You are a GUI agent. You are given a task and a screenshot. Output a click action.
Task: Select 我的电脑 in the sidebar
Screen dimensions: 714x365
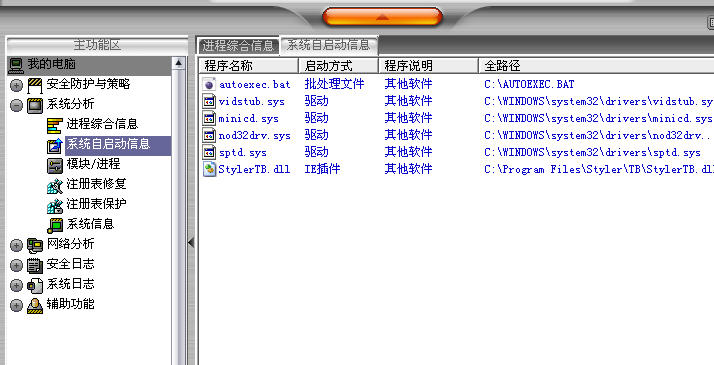(x=51, y=64)
